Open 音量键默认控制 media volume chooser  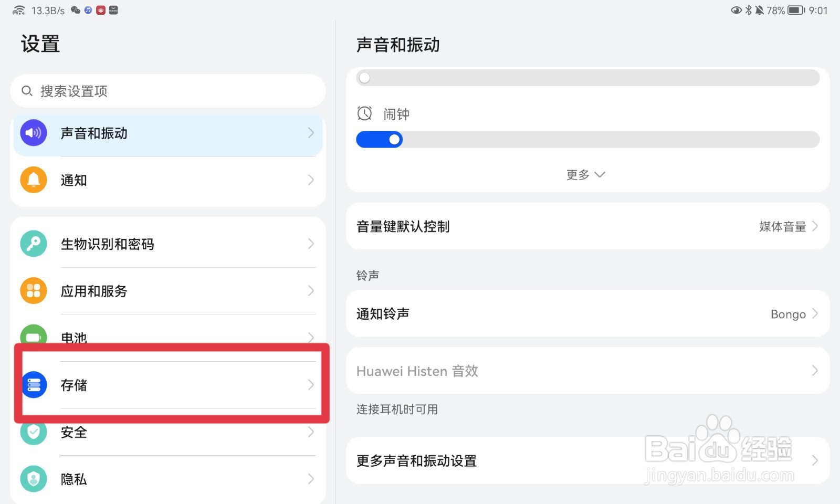(587, 226)
